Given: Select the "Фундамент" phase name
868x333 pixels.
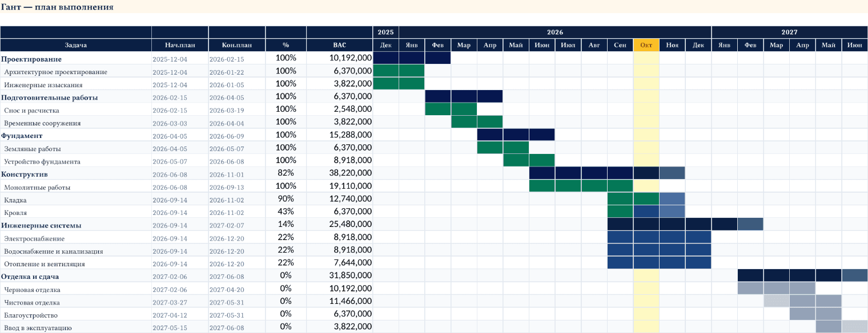Looking at the screenshot, I should [x=22, y=136].
